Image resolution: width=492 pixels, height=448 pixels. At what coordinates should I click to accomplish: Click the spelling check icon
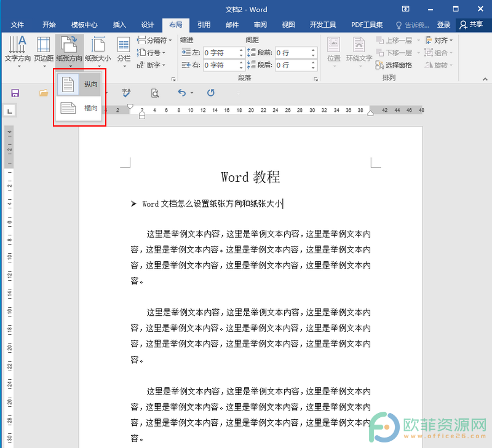[x=126, y=93]
